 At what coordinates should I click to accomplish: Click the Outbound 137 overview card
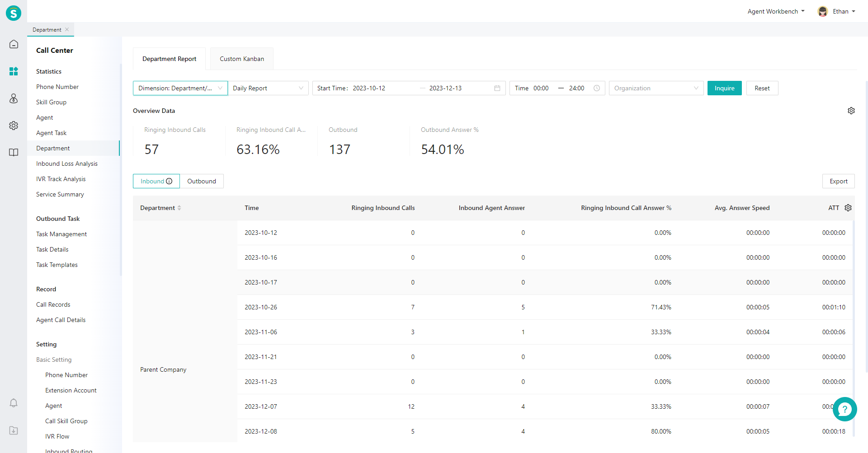tap(363, 141)
